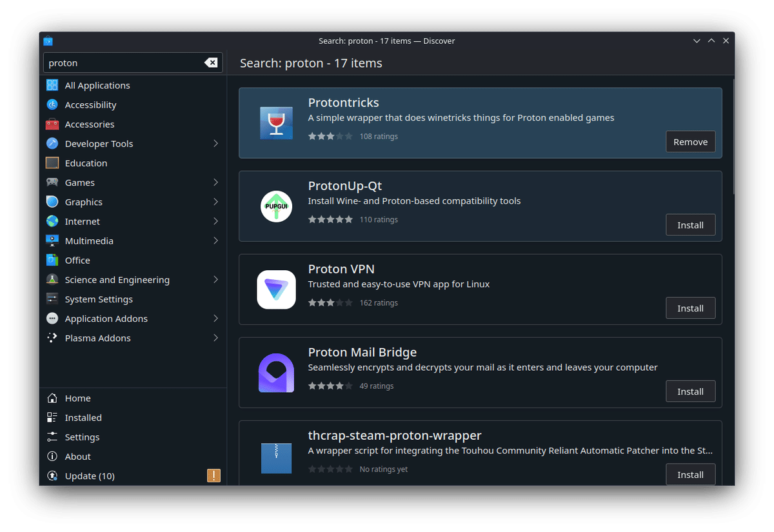Screen dimensions: 774x532
Task: Click the Discover app icon in title bar
Action: pos(48,41)
